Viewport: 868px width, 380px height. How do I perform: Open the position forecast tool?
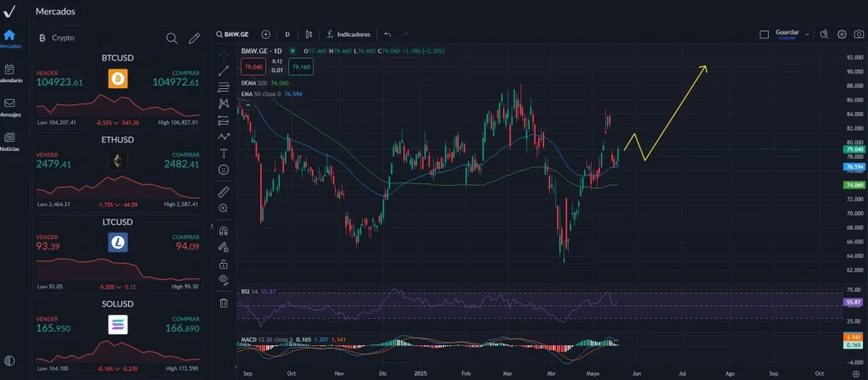224,120
